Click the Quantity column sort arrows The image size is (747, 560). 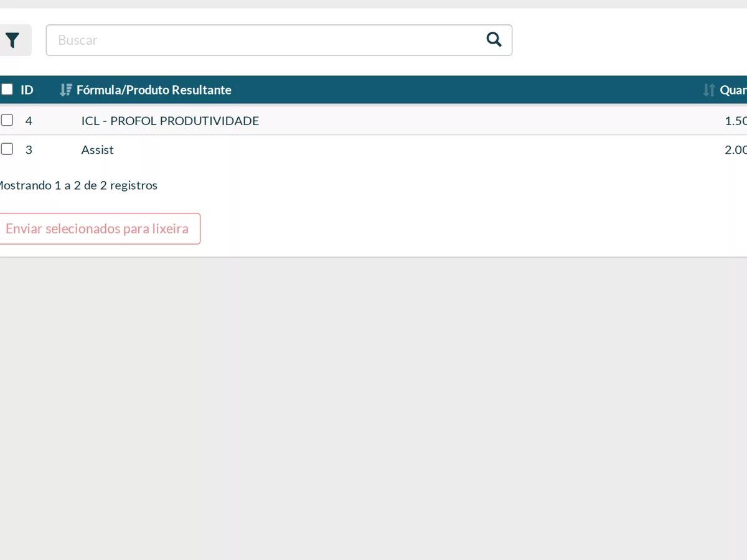click(x=708, y=90)
